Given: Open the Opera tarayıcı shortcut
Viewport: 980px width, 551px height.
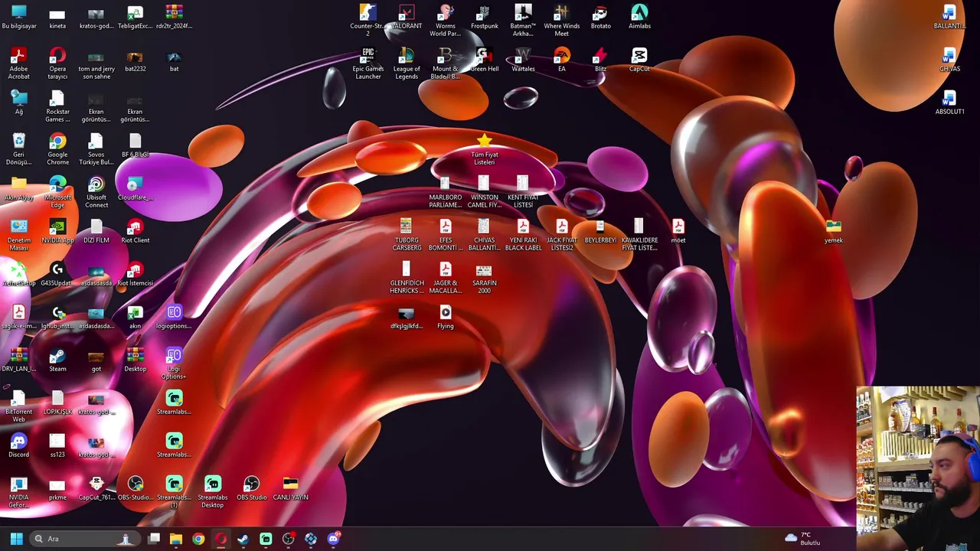Looking at the screenshot, I should pos(57,64).
